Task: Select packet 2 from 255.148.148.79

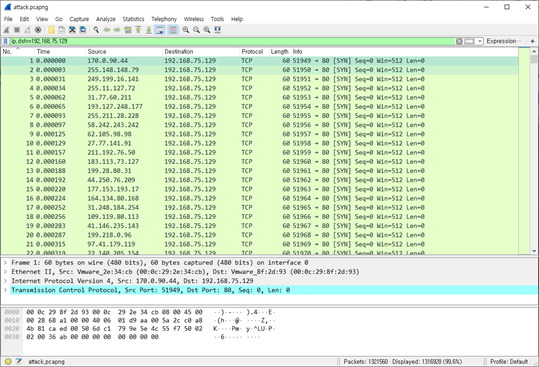Action: [x=260, y=70]
